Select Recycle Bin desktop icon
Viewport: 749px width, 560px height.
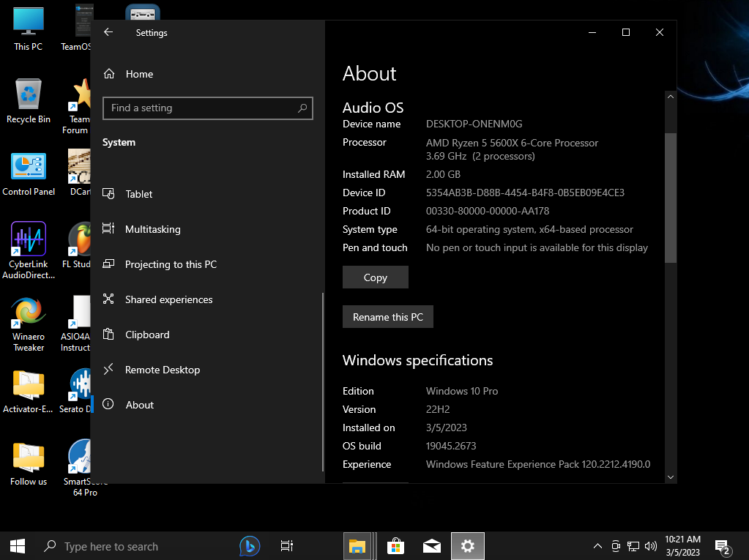point(28,101)
